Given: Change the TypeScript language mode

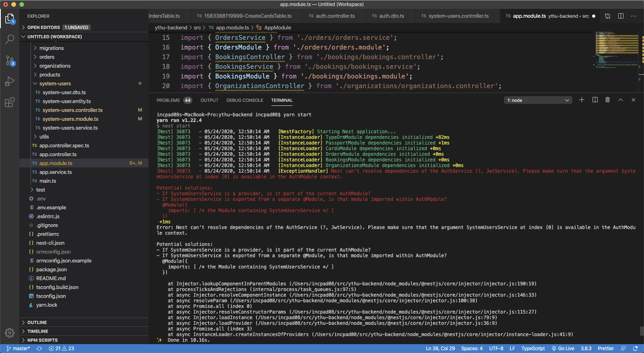Looking at the screenshot, I should (533, 349).
